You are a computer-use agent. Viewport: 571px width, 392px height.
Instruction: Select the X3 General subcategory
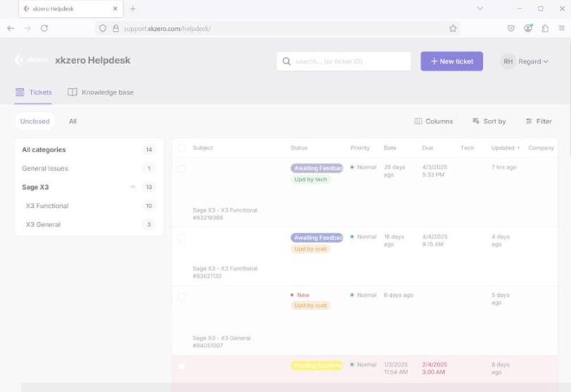(90, 224)
